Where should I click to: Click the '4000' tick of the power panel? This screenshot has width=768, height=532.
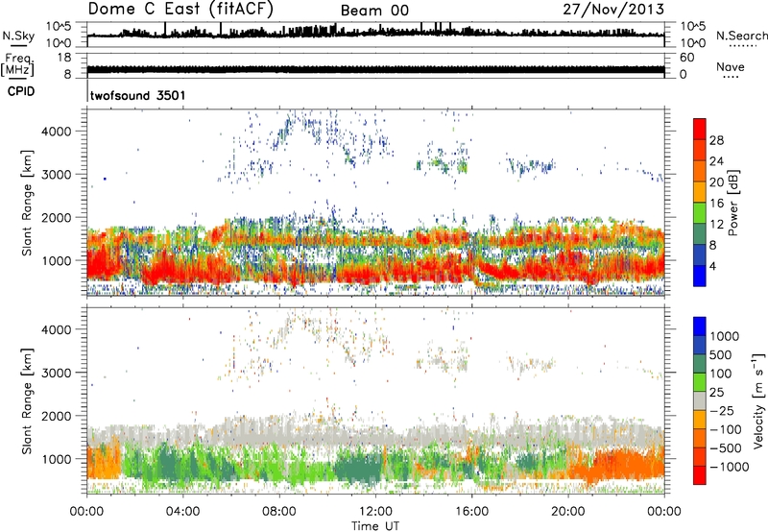point(56,132)
